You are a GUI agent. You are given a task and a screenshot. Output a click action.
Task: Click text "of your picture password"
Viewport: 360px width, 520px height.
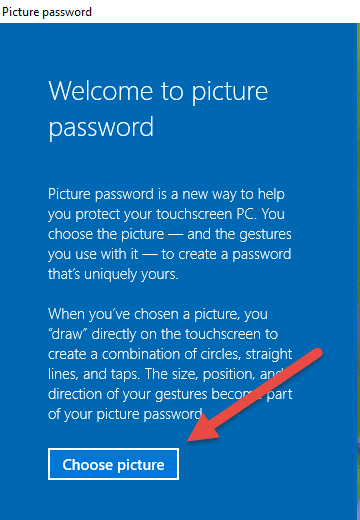point(125,414)
